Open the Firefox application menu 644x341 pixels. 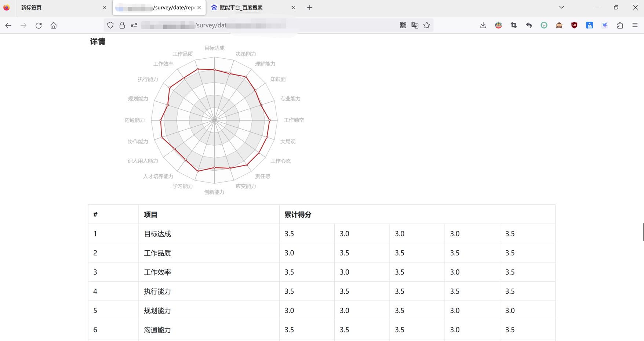[x=635, y=25]
